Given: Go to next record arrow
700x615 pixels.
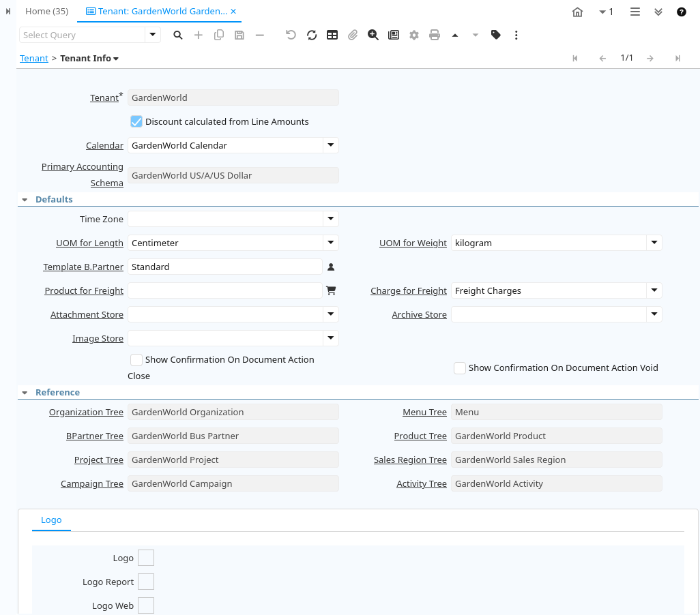Looking at the screenshot, I should coord(650,59).
